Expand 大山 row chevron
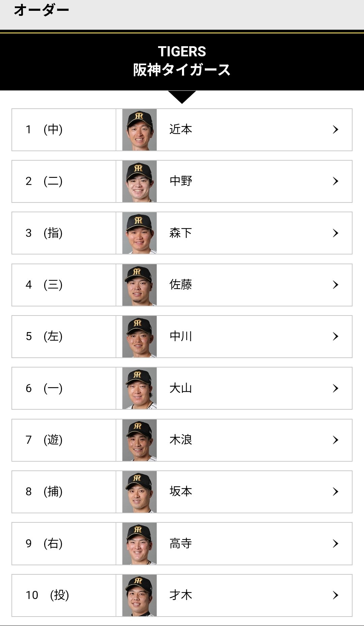364x626 pixels. click(x=335, y=388)
